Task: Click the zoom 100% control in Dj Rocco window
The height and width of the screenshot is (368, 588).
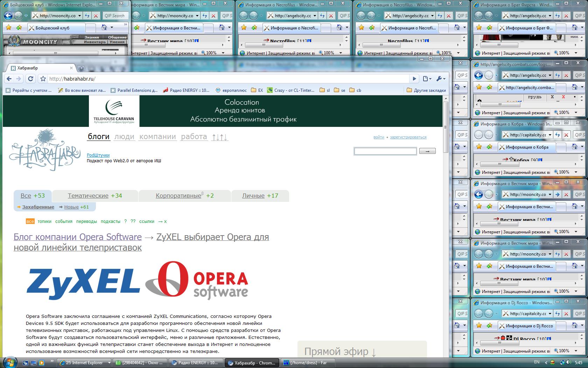Action: click(x=564, y=351)
